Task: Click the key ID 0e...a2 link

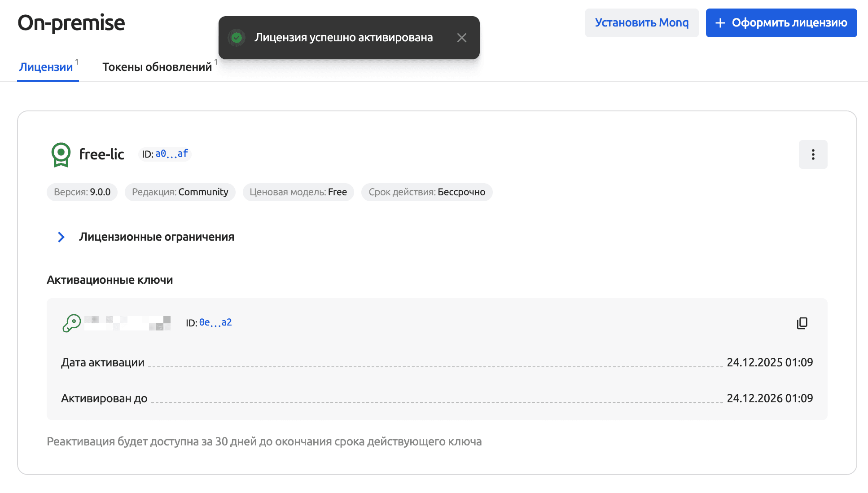Action: point(215,322)
